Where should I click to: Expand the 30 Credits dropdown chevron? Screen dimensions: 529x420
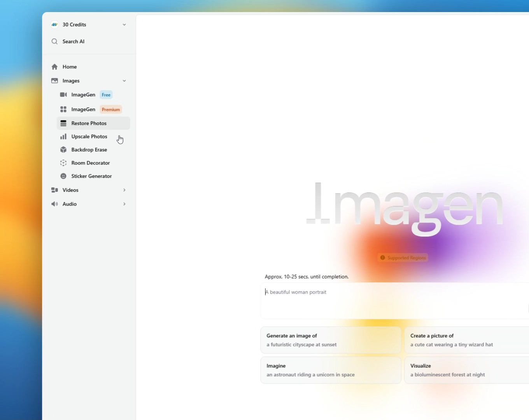(124, 24)
